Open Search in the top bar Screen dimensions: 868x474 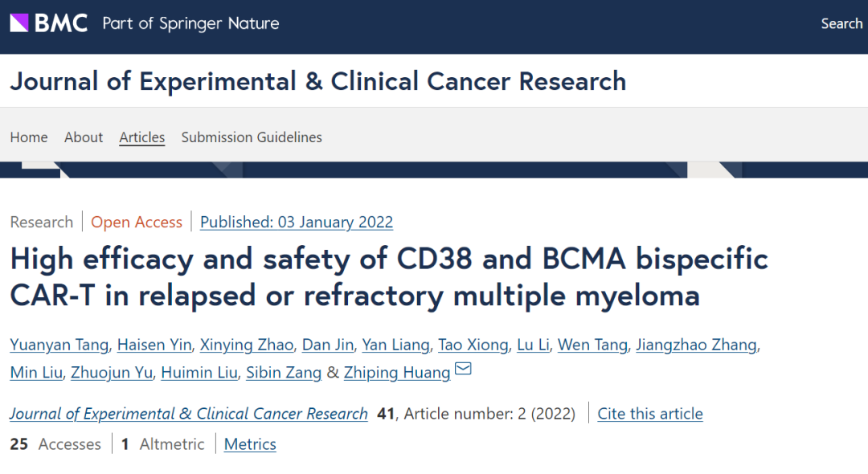841,24
